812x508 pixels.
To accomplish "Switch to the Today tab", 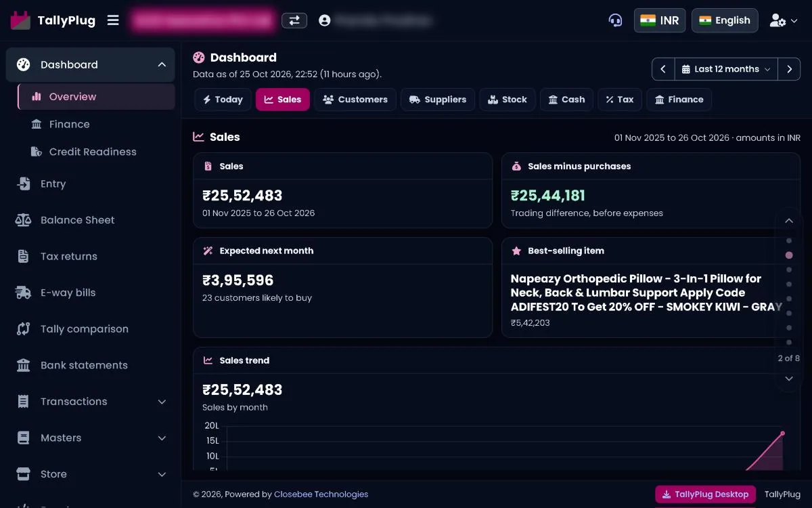I will (x=223, y=100).
